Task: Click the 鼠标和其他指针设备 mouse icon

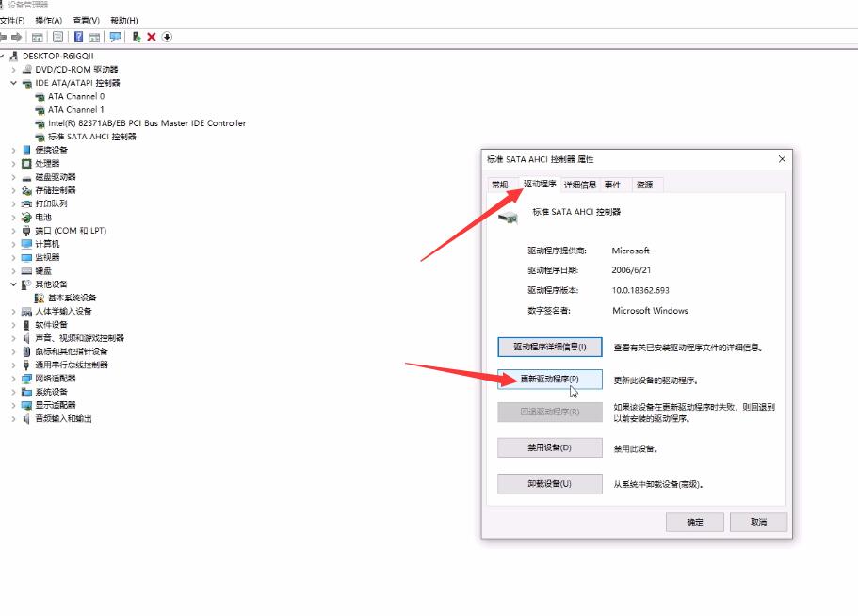Action: point(26,351)
